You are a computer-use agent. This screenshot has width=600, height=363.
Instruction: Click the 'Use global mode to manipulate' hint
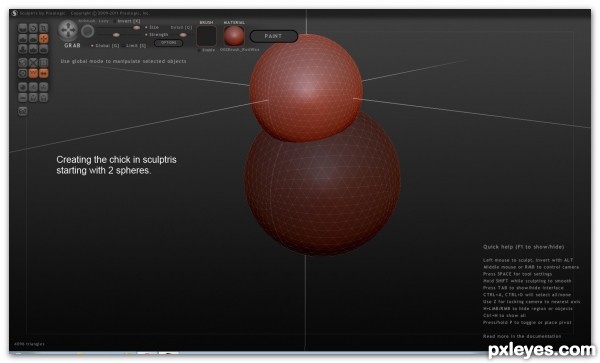pyautogui.click(x=123, y=61)
